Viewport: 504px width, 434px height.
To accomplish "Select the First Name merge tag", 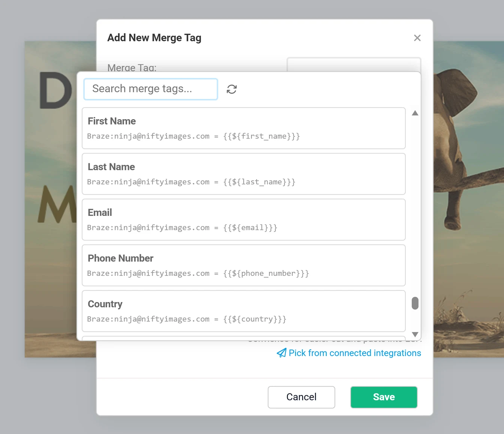I will pyautogui.click(x=244, y=128).
